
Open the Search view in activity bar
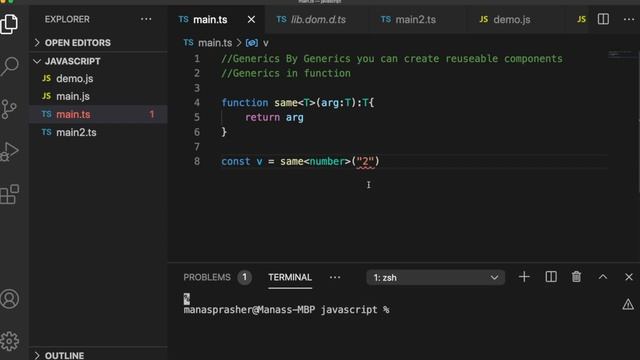9,66
